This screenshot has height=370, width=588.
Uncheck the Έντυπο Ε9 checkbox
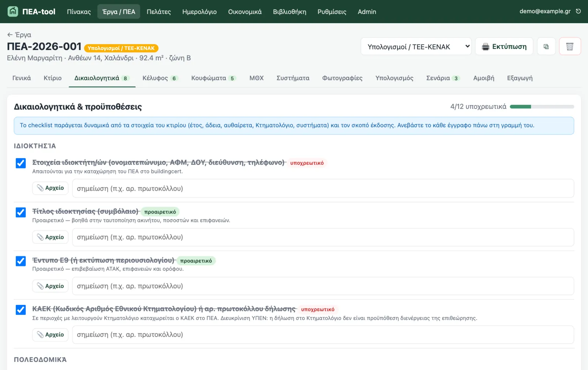[21, 261]
